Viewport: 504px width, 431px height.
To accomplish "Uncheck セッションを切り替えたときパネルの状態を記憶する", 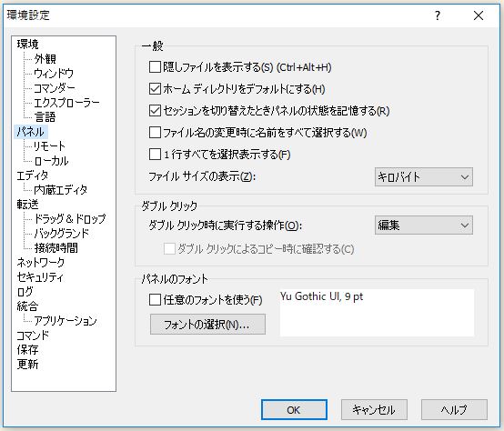I will tap(155, 111).
